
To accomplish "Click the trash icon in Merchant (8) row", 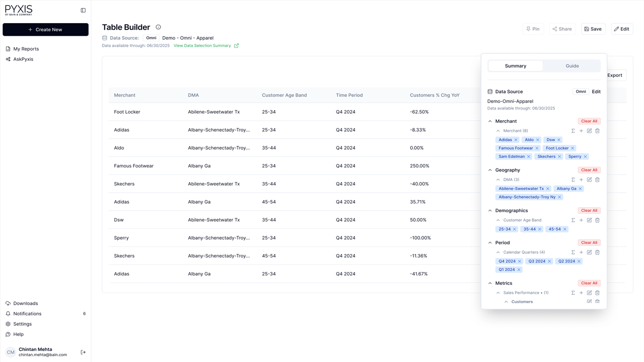I will click(x=597, y=131).
